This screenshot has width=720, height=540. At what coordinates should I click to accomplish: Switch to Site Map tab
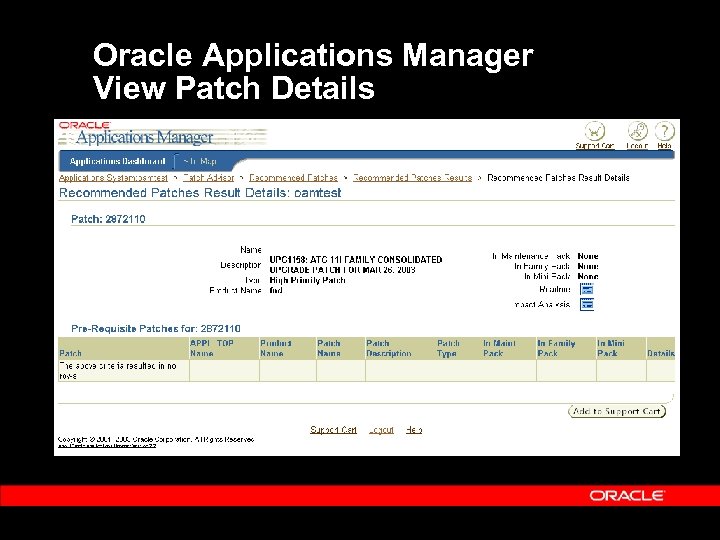200,161
